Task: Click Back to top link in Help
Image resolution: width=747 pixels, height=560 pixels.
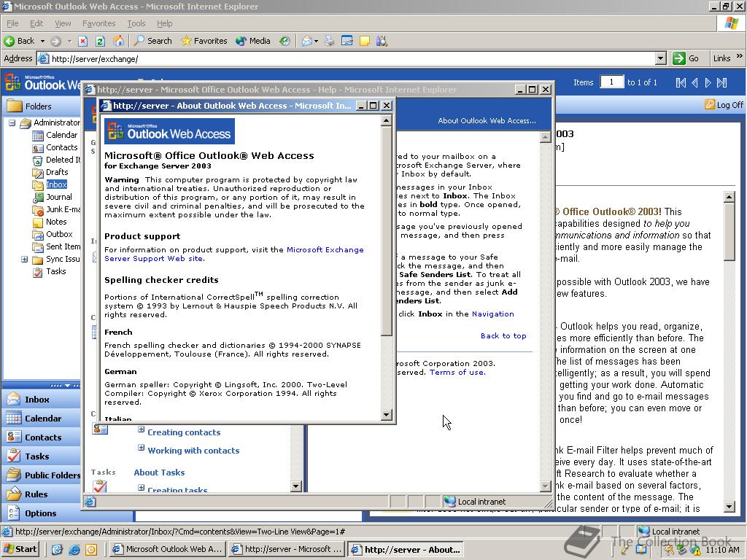Action: coord(503,335)
